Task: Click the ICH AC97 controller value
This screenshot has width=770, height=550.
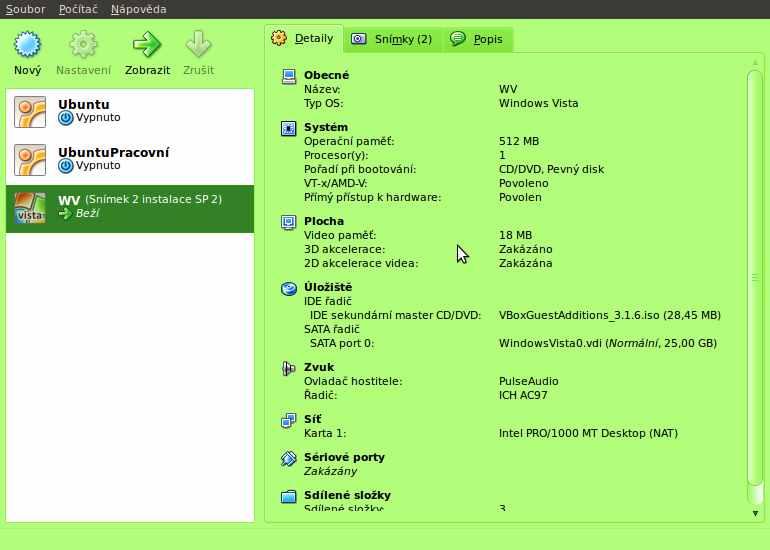Action: (523, 395)
